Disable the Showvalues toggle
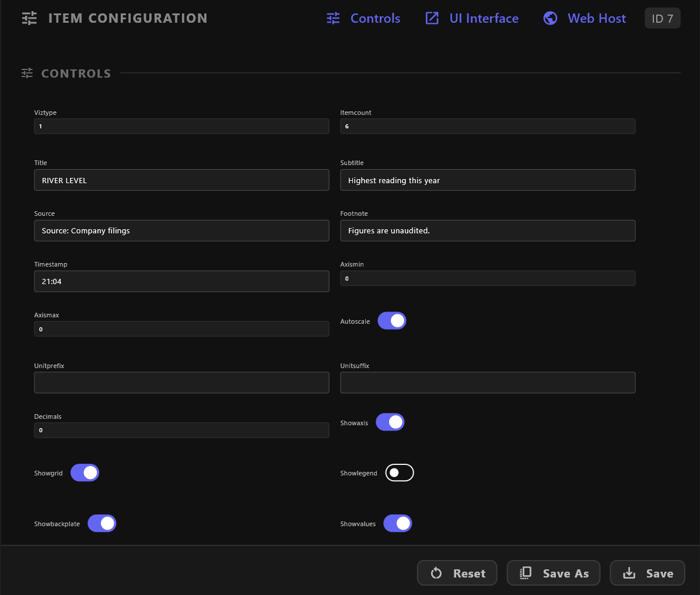Image resolution: width=700 pixels, height=595 pixels. coord(398,523)
